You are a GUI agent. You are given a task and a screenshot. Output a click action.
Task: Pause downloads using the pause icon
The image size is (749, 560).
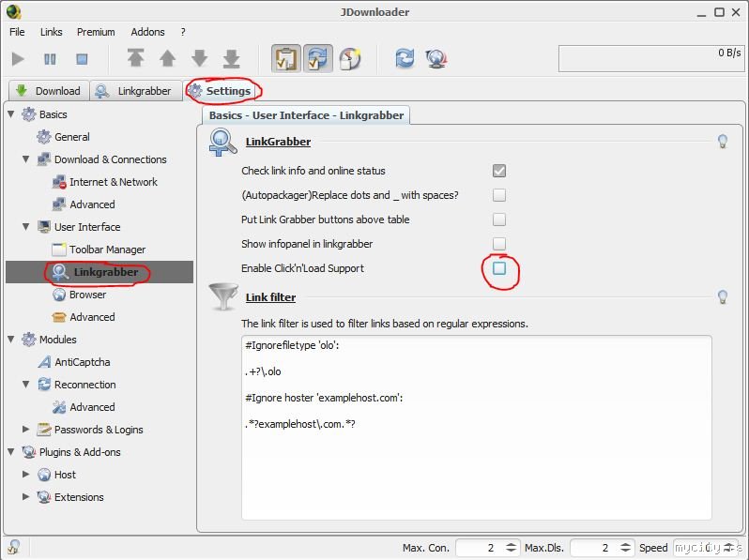pyautogui.click(x=50, y=59)
